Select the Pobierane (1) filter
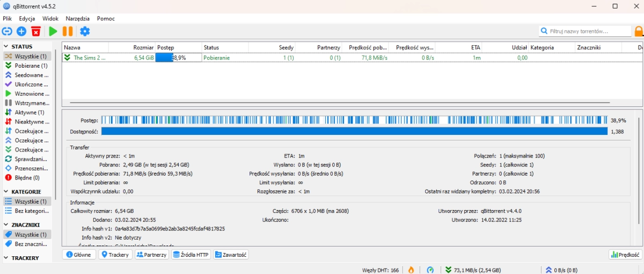Image resolution: width=644 pixels, height=274 pixels. (x=26, y=66)
